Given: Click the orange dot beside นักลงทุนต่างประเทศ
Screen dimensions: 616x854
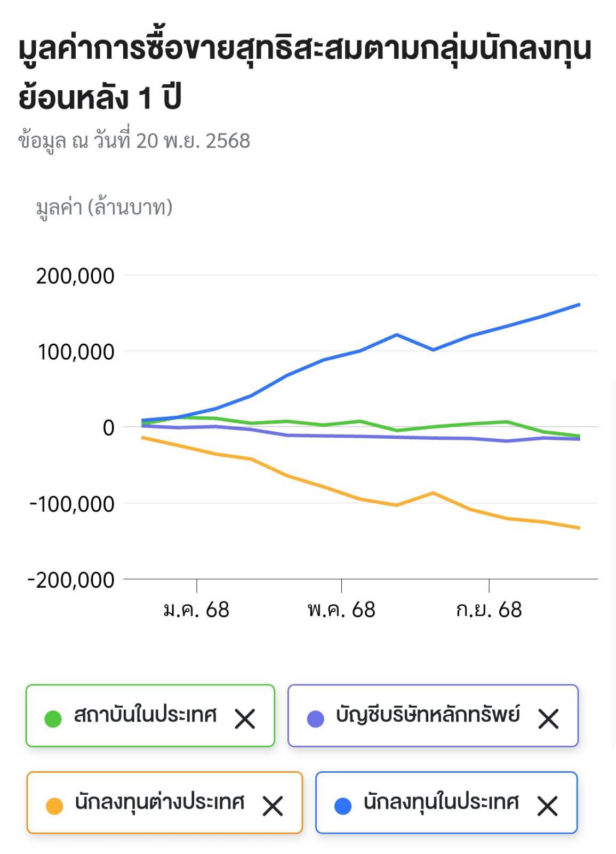Looking at the screenshot, I should [x=54, y=805].
